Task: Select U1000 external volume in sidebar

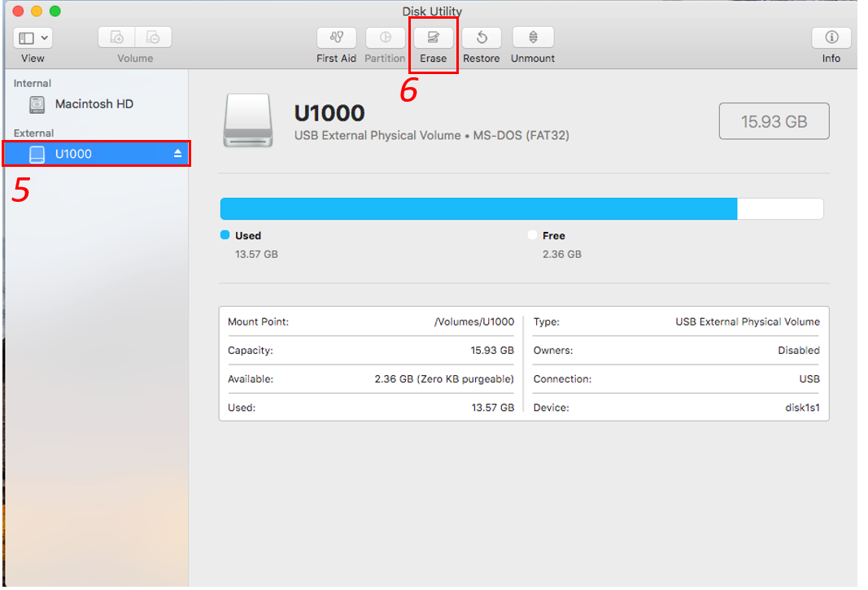Action: pyautogui.click(x=97, y=154)
